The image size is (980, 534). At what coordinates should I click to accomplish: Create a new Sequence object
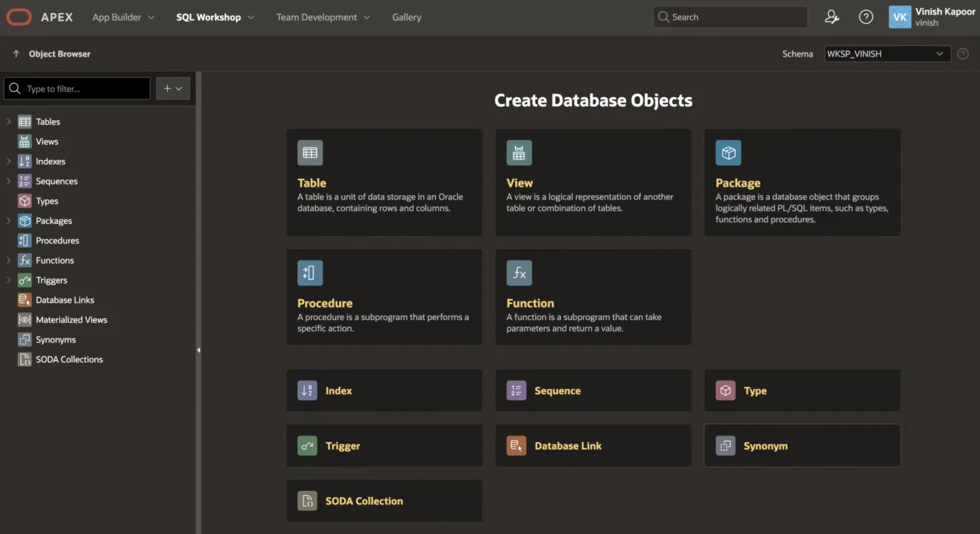pyautogui.click(x=593, y=390)
